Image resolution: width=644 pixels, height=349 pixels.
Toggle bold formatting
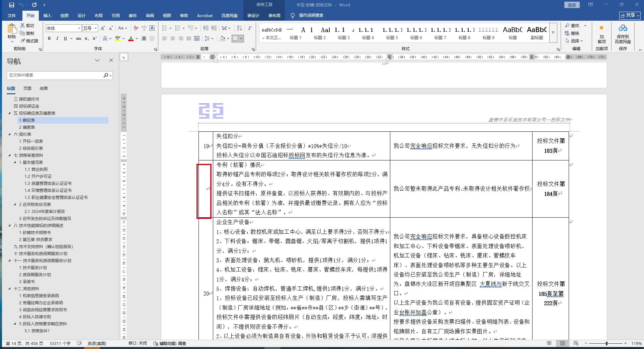[x=49, y=38]
